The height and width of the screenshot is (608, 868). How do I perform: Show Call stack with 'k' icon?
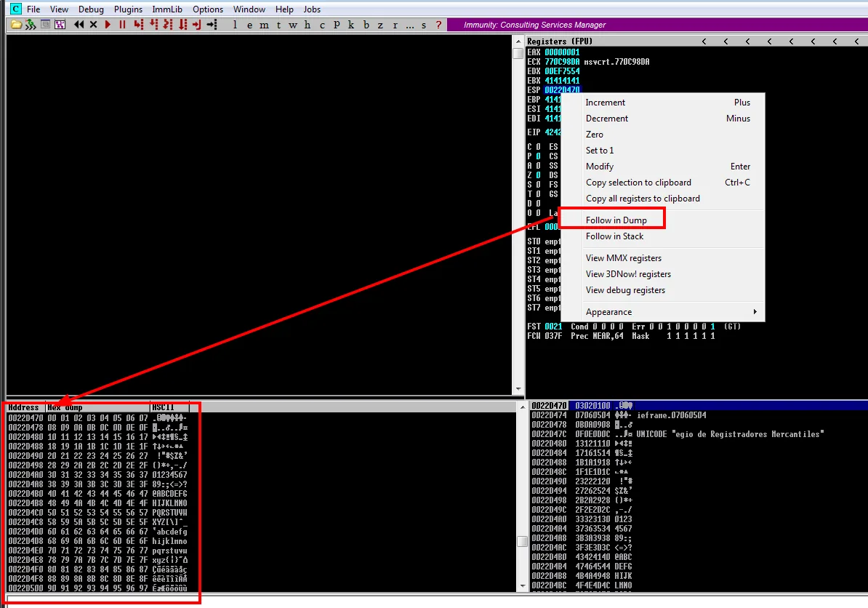point(351,25)
